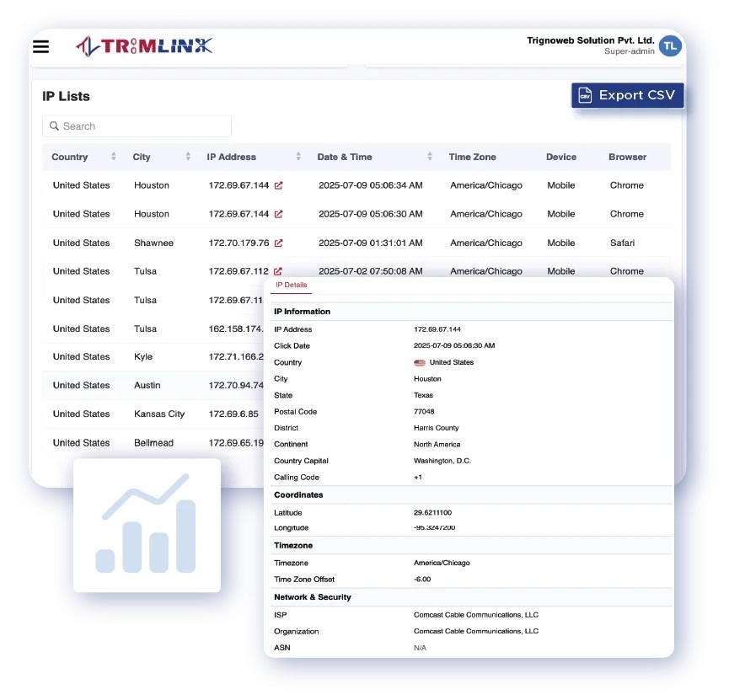Open external link beside Austin's IP address

(x=273, y=385)
